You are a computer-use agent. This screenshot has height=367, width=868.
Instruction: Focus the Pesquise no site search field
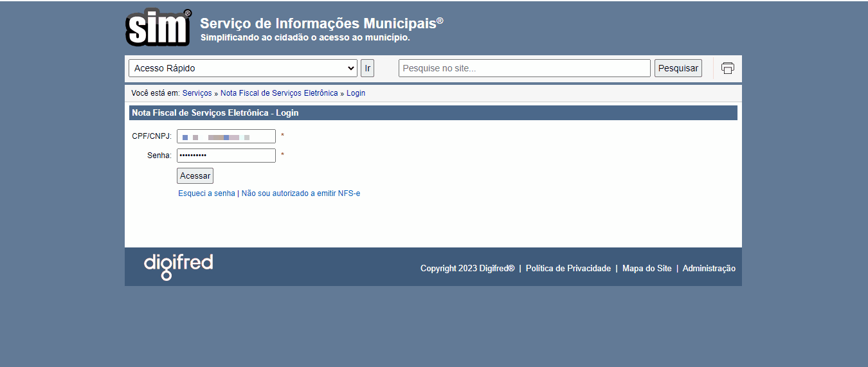coord(525,68)
